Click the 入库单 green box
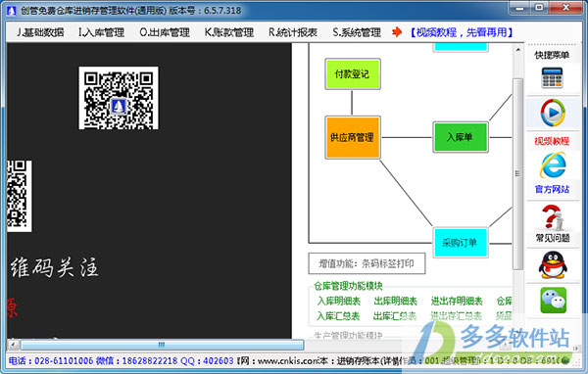 [x=461, y=137]
